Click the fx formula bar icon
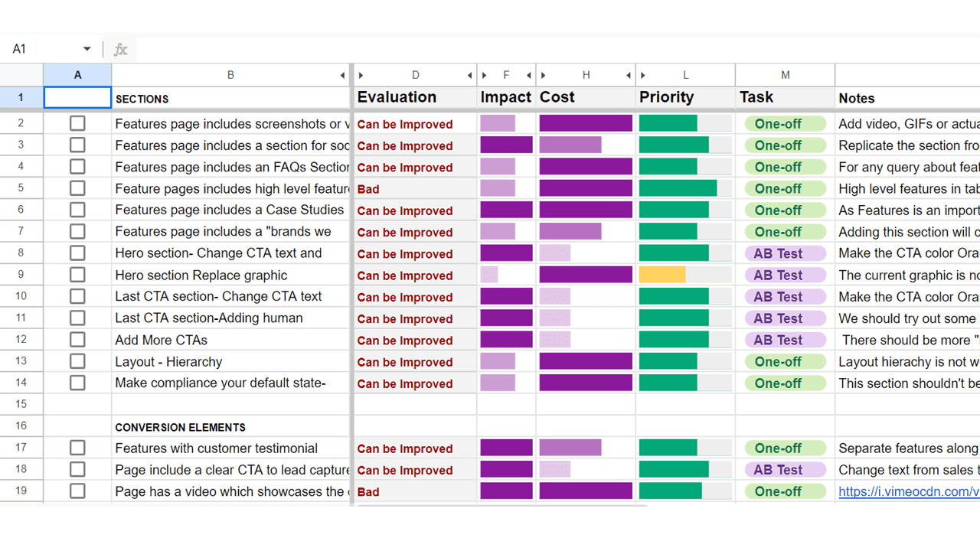This screenshot has width=980, height=551. 120,48
